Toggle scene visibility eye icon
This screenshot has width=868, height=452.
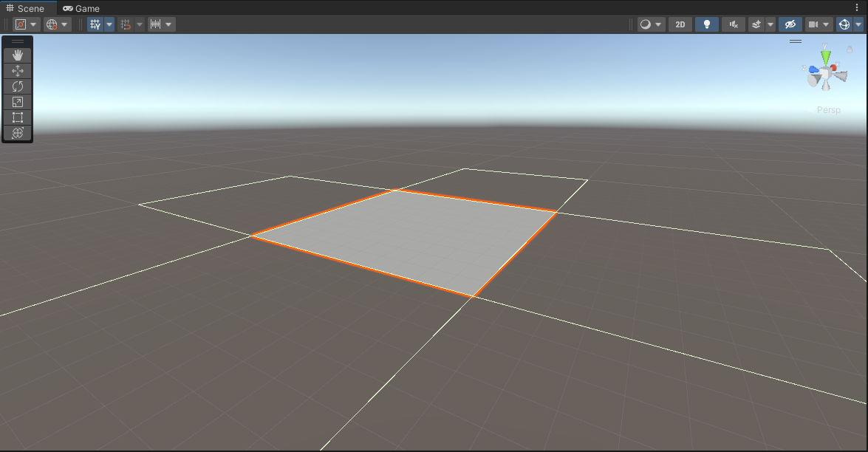[790, 24]
